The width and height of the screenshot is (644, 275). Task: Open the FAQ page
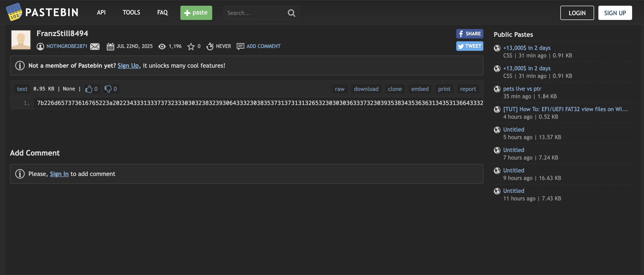tap(162, 13)
